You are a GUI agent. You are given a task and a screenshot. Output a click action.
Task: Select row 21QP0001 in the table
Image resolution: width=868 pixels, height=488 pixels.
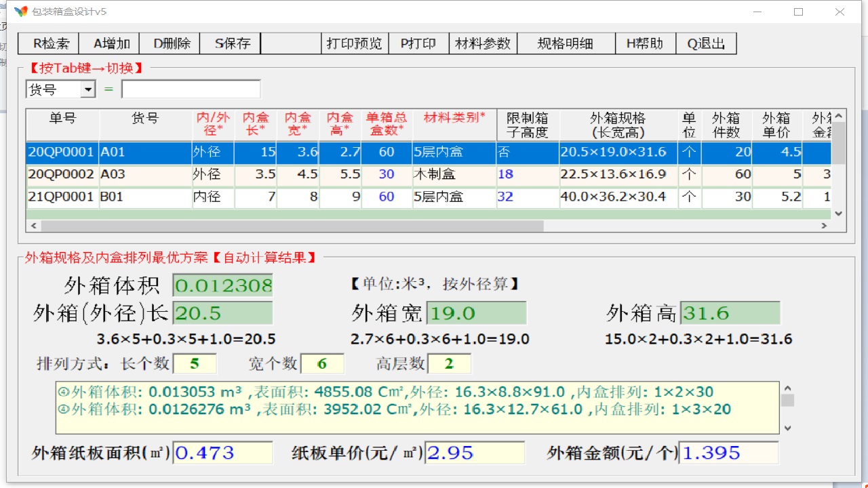pos(428,197)
